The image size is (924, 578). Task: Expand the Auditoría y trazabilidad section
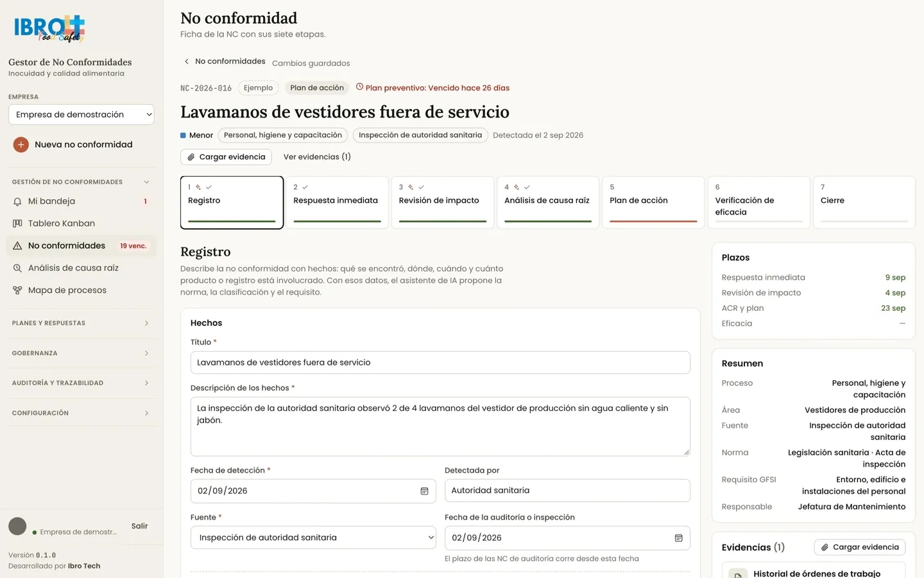[81, 383]
